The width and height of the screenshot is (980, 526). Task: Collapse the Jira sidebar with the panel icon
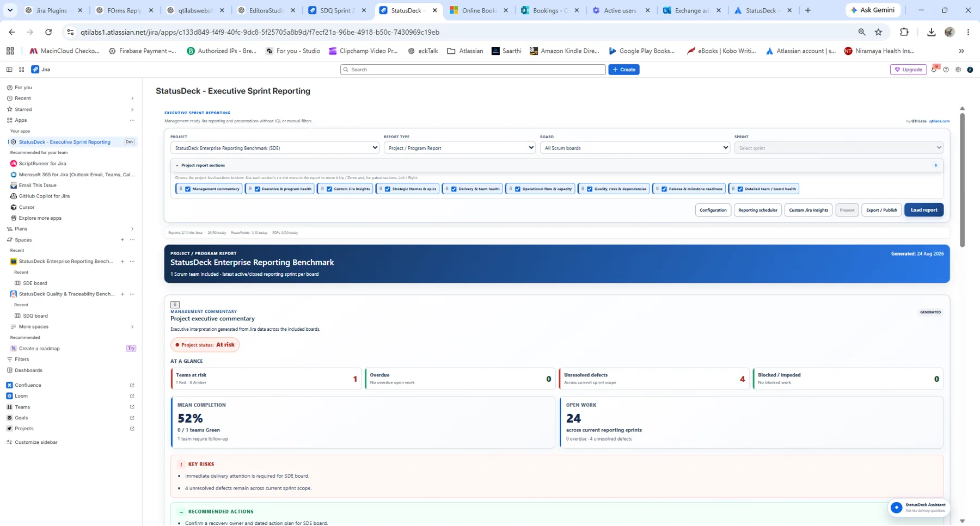coord(9,70)
